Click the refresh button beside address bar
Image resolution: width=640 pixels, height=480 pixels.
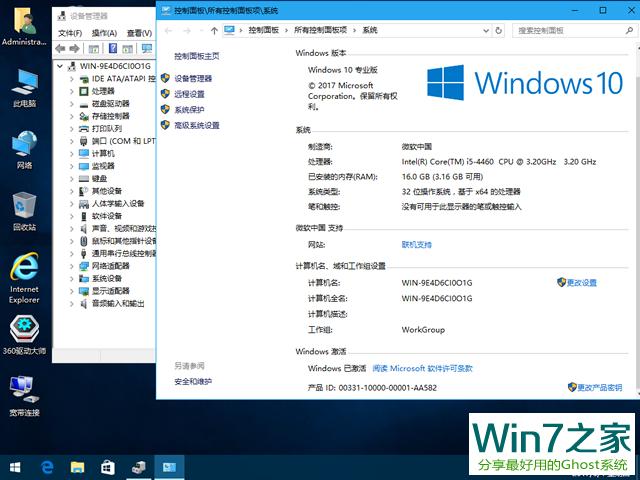pos(498,31)
